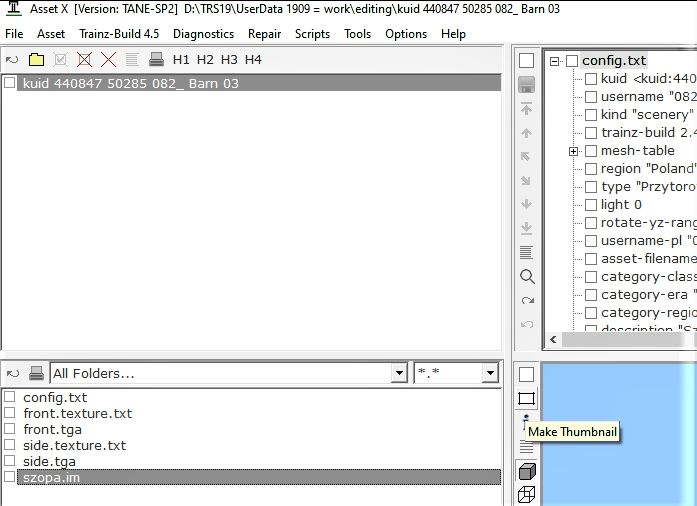This screenshot has height=506, width=697.
Task: Click the solid cube view icon
Action: (x=527, y=471)
